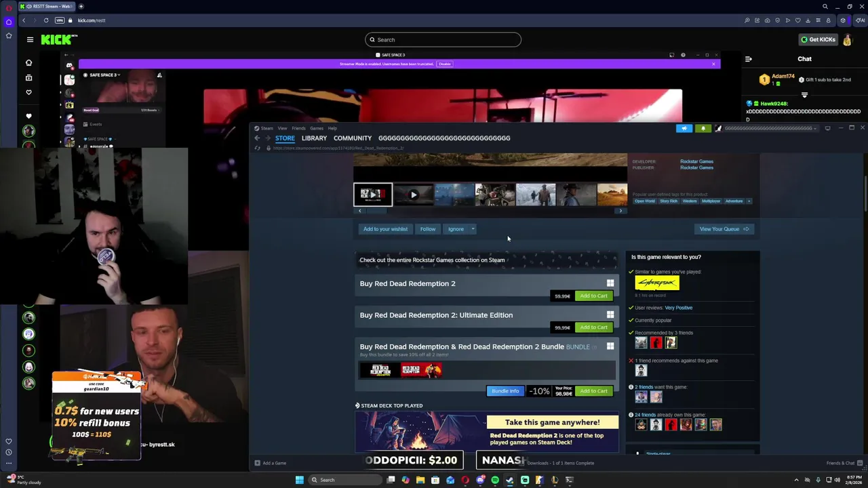Open the Steam Help menu
This screenshot has width=868, height=488.
pos(332,128)
